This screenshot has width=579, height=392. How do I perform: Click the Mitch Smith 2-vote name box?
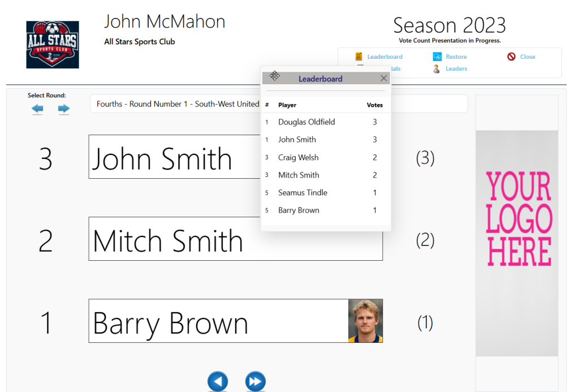[x=236, y=239]
